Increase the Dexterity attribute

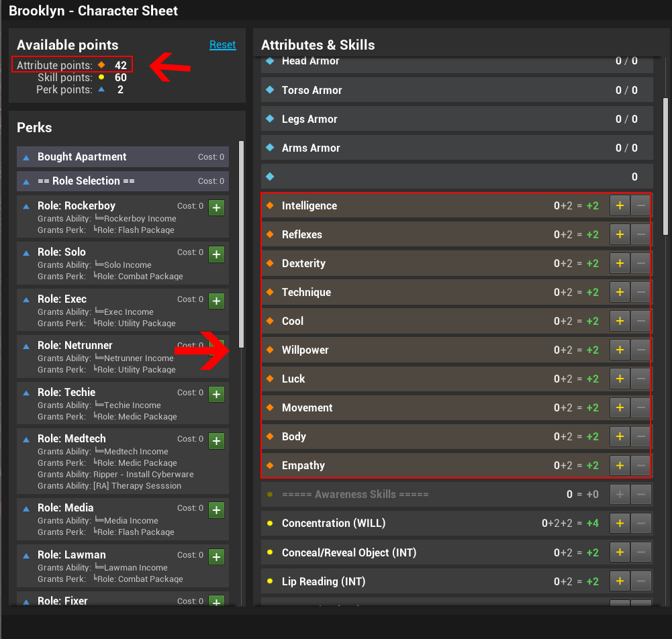click(x=619, y=264)
